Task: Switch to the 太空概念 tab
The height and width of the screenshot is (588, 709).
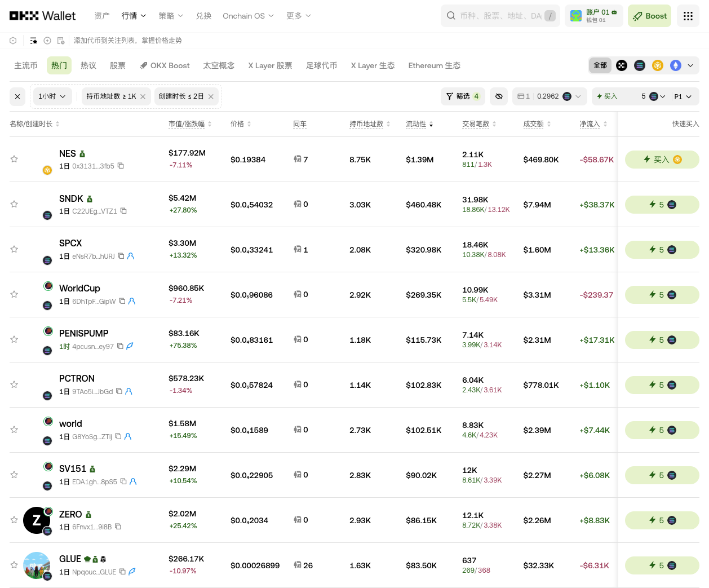Action: pos(219,65)
